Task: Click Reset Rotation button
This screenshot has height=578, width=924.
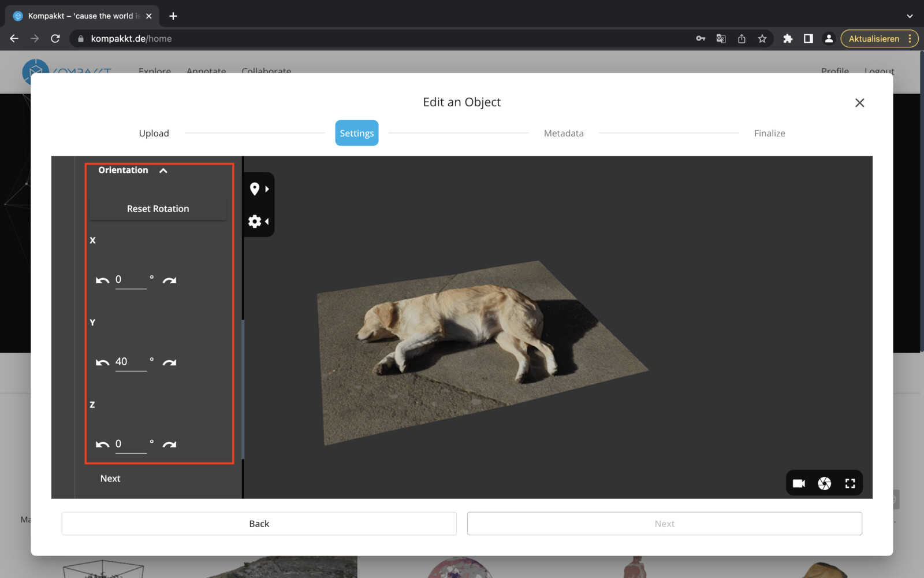Action: [x=158, y=209]
